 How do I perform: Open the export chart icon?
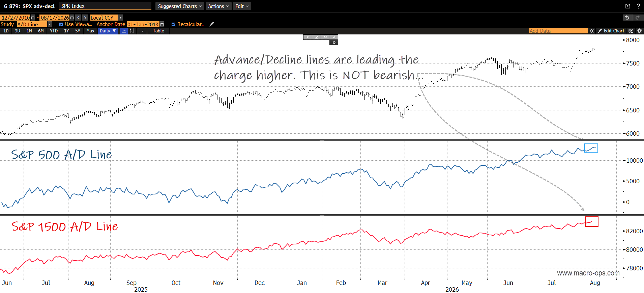coord(628,6)
